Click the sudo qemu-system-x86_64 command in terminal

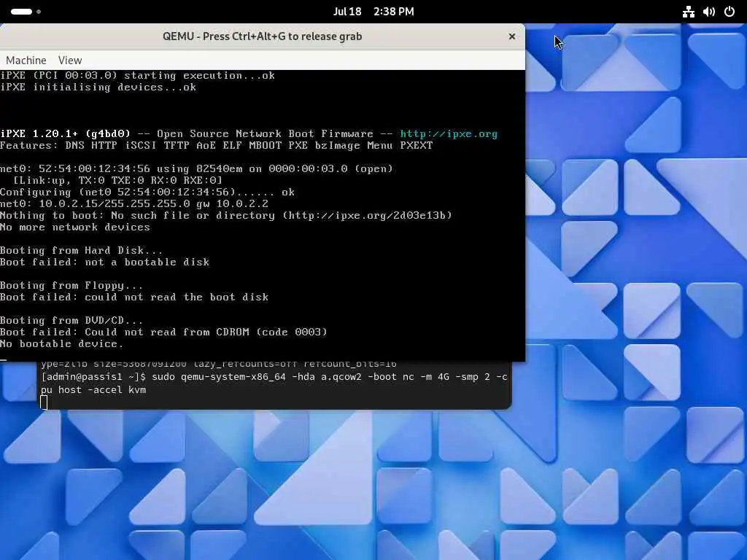click(x=330, y=377)
